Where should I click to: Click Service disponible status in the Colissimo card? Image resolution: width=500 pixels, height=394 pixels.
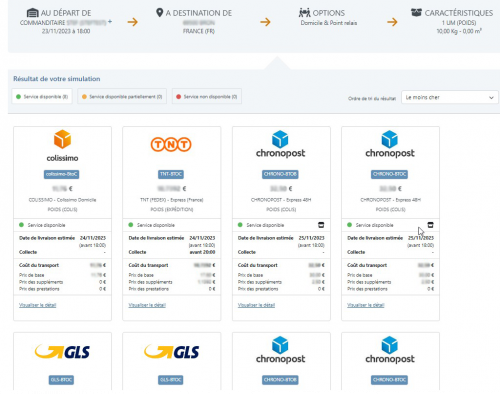(x=46, y=225)
